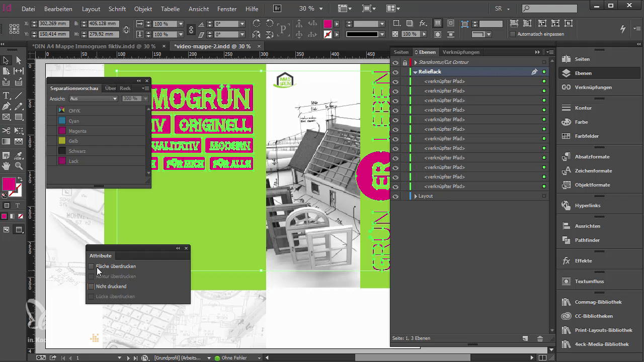Viewport: 644px width, 362px height.
Task: Switch to the Seiten tab
Action: (401, 52)
